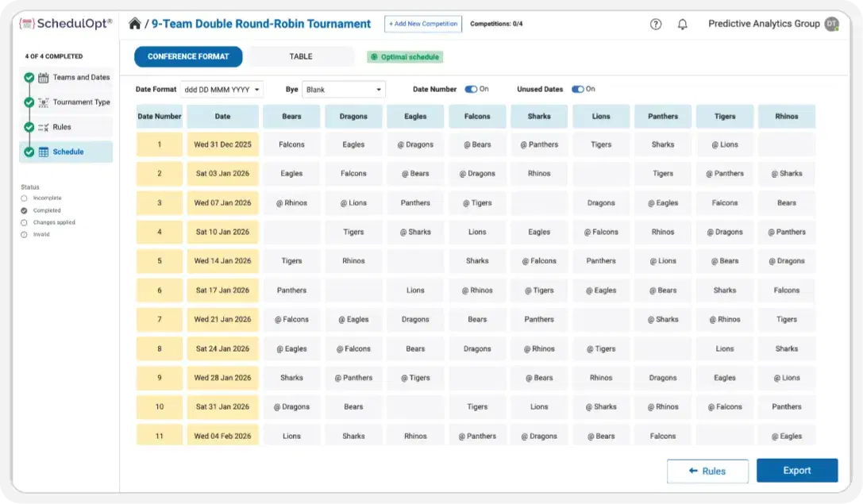Viewport: 863px width, 504px height.
Task: Click the Optimal schedule status badge
Action: pos(405,56)
